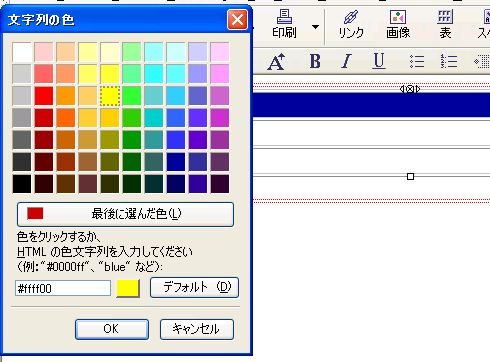This screenshot has height=362, width=490.
Task: Select the selected yellow swatch with dotted border
Action: coord(110,96)
